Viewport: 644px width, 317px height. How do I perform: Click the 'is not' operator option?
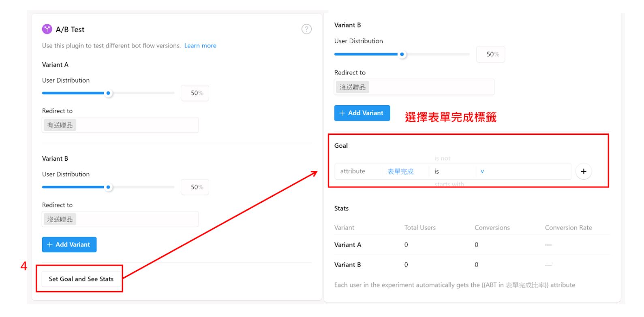442,158
